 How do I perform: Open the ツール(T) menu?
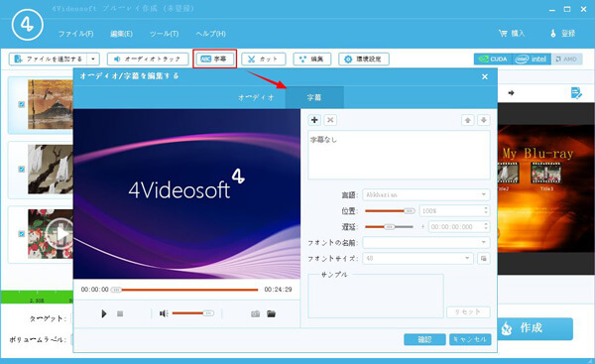[164, 34]
